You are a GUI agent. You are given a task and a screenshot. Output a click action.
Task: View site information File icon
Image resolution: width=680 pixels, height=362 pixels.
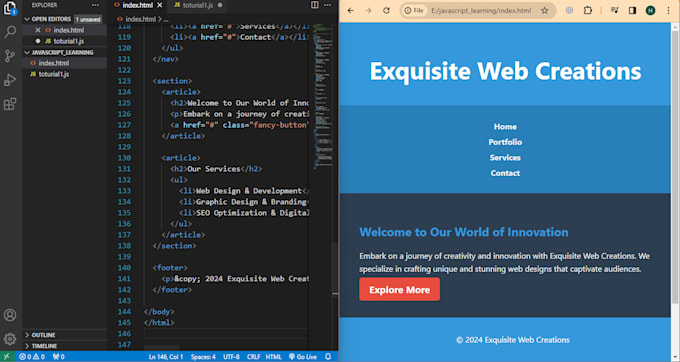tap(414, 10)
